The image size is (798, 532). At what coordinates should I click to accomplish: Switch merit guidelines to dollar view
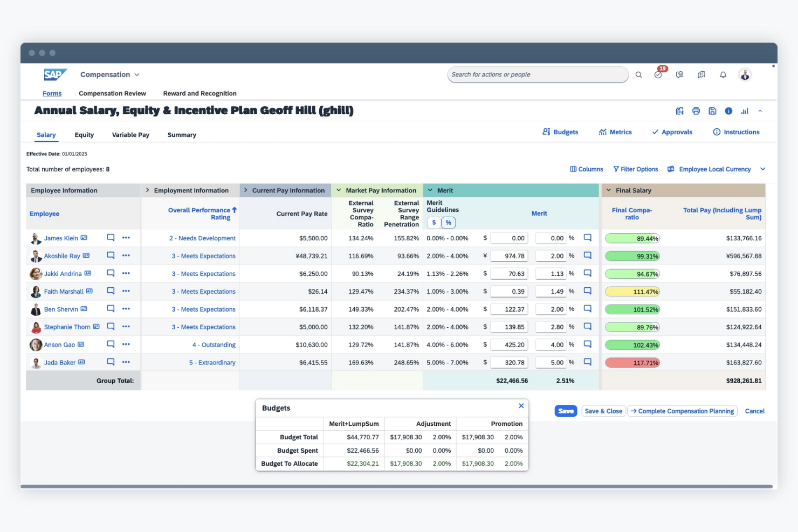(434, 223)
